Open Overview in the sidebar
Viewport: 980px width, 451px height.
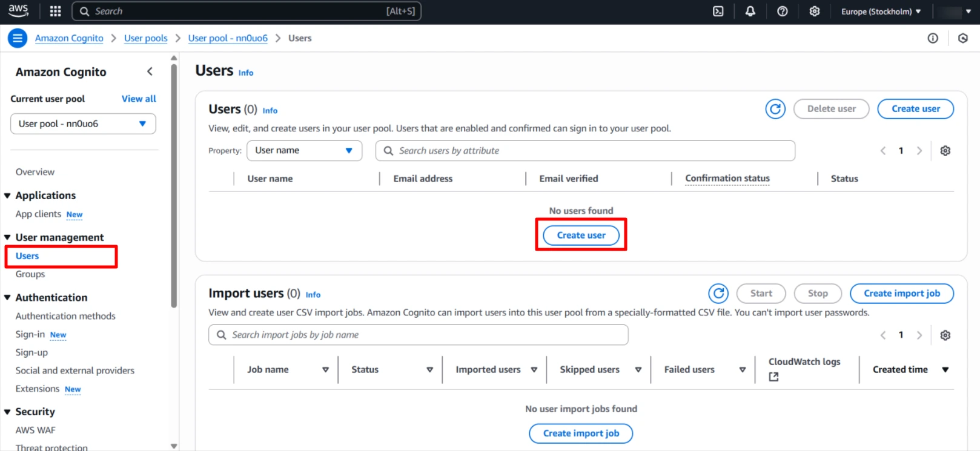point(35,172)
